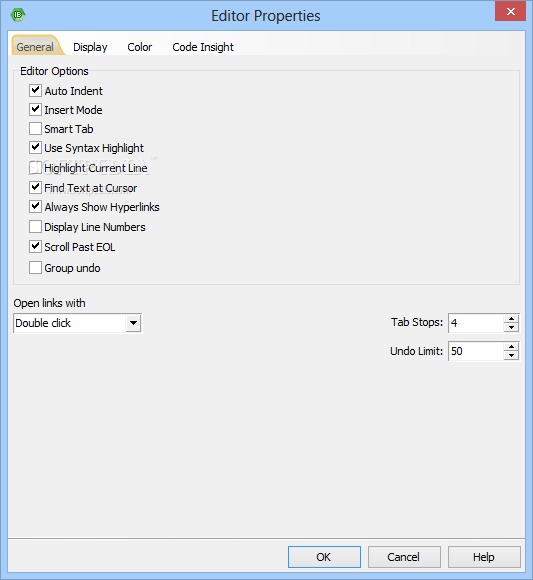Click the Tab Stops label

[x=417, y=322]
